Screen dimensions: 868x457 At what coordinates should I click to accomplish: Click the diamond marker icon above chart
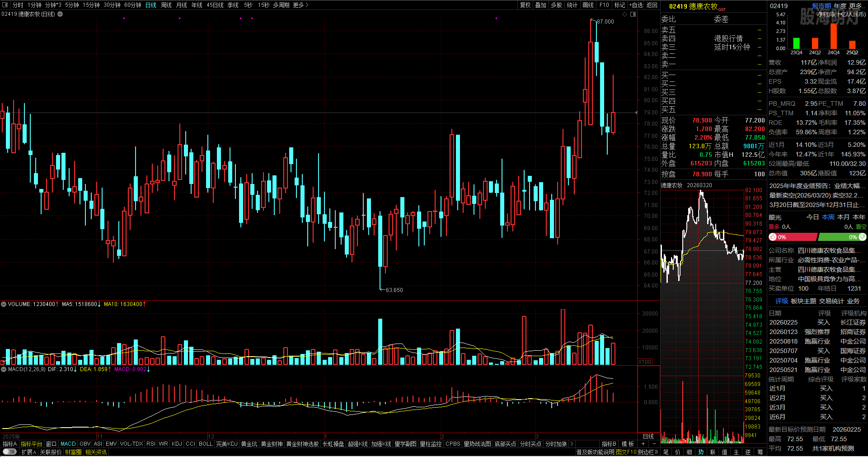point(625,14)
